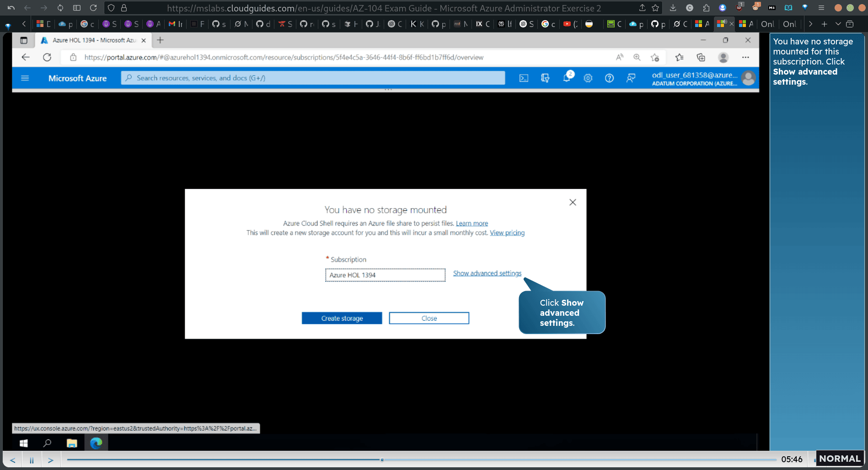Viewport: 868px width, 470px height.
Task: Open the outer browser reader book icon
Action: click(x=788, y=8)
